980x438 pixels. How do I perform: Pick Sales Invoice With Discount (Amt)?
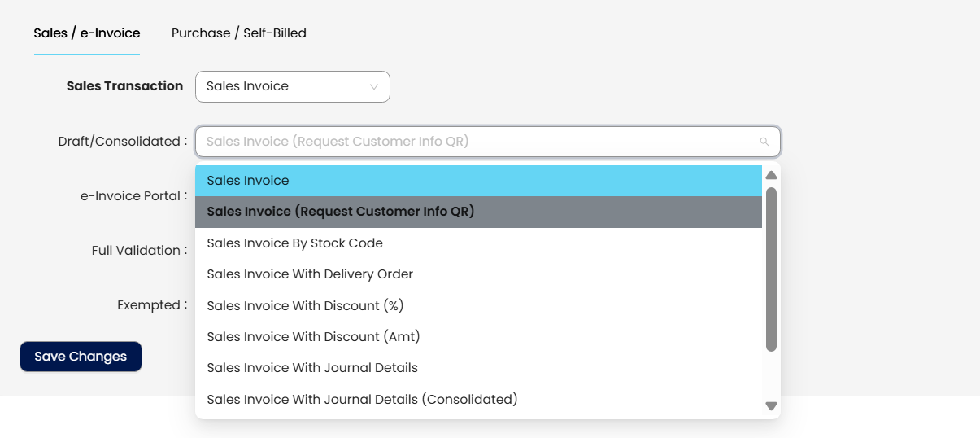pos(478,337)
